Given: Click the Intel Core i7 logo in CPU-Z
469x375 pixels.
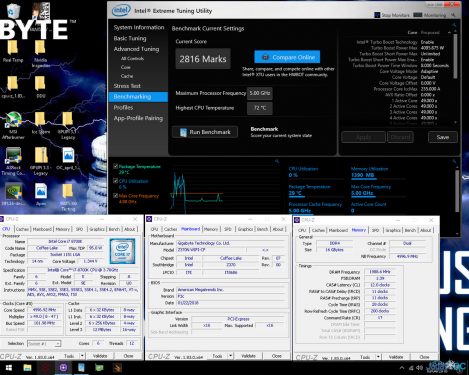Looking at the screenshot, I should pos(122,251).
